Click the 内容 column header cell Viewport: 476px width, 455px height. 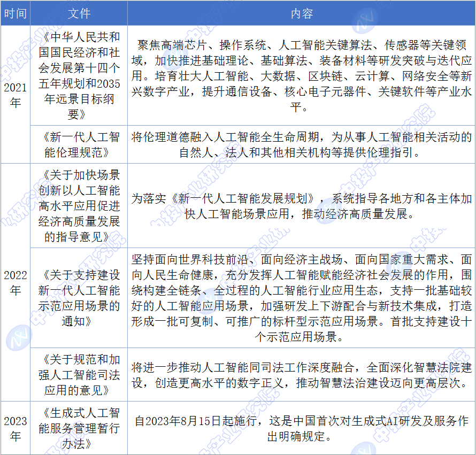tap(301, 13)
